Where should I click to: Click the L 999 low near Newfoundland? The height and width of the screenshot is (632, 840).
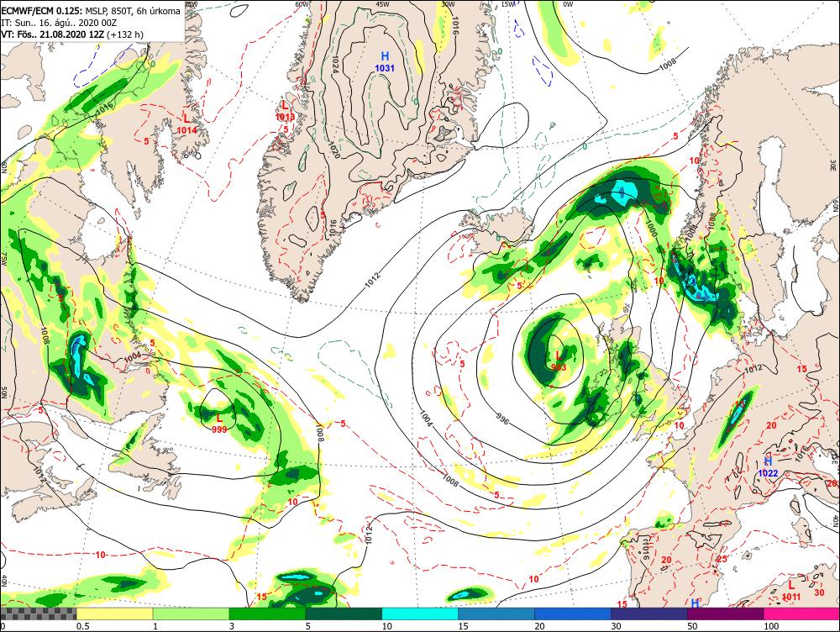tap(219, 423)
